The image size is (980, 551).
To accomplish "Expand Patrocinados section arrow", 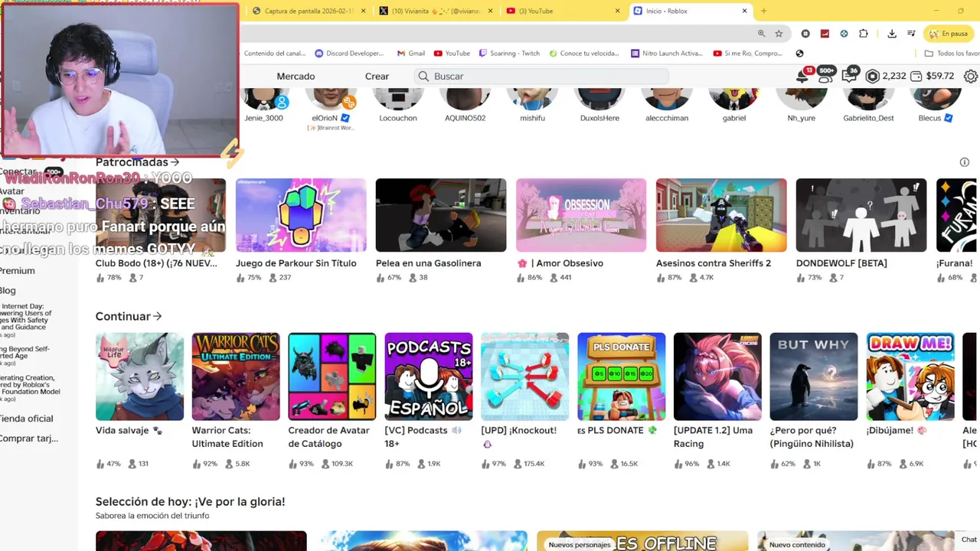I will (175, 162).
